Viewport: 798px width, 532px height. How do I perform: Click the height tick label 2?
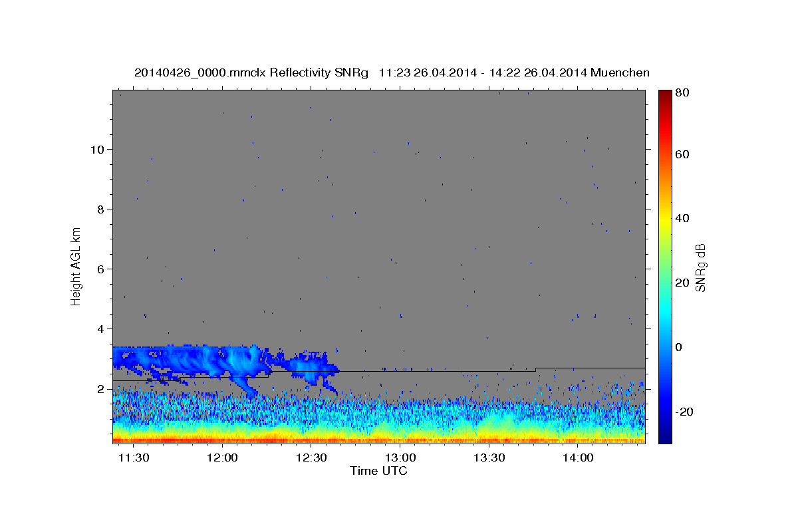100,389
